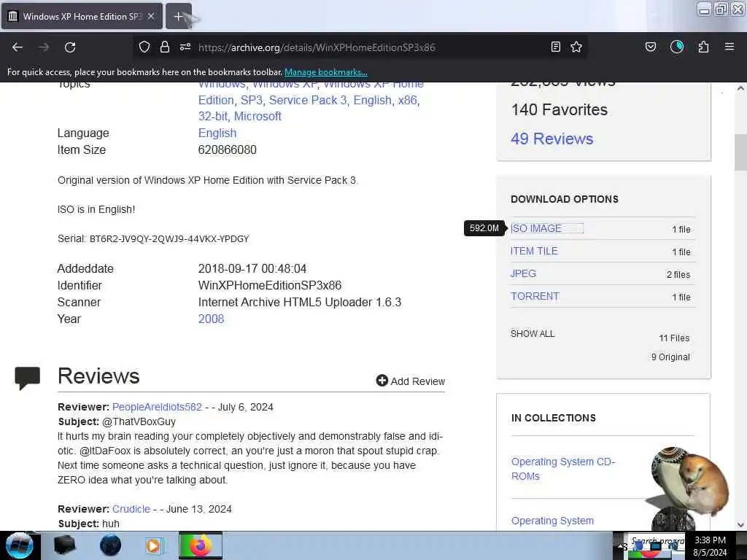Close the Windows XP Home Edition tab

[x=151, y=16]
